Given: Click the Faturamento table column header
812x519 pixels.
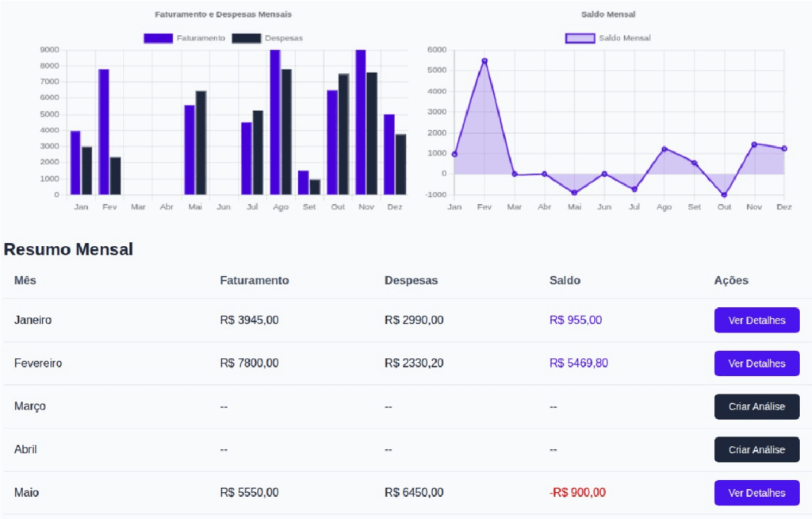Looking at the screenshot, I should tap(255, 281).
